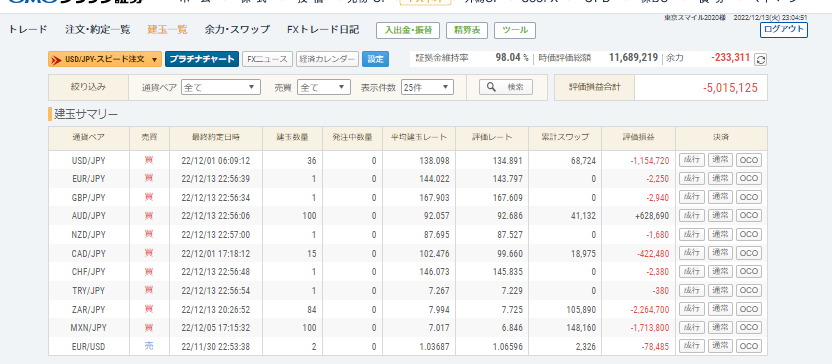Viewport: 832px width, 364px height.
Task: Click OCO for EUR/USD row
Action: 749,346
